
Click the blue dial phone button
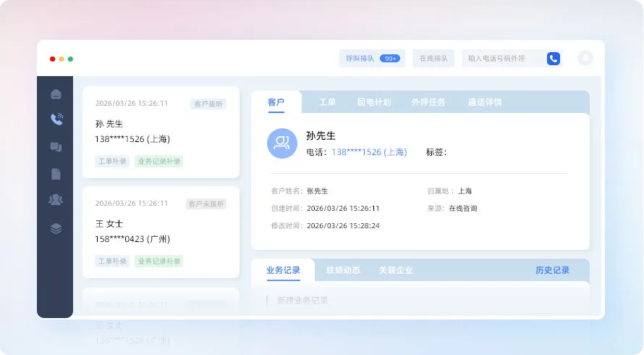pos(554,59)
